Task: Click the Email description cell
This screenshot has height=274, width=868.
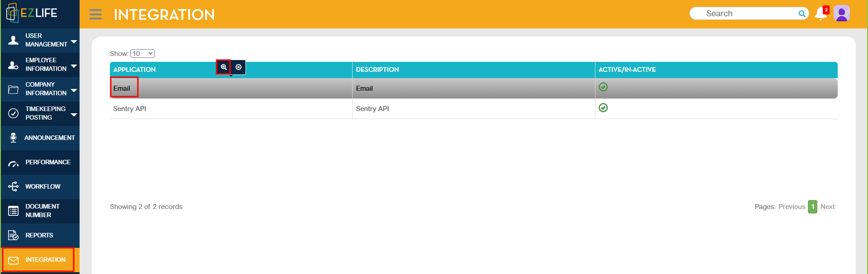Action: (x=473, y=88)
